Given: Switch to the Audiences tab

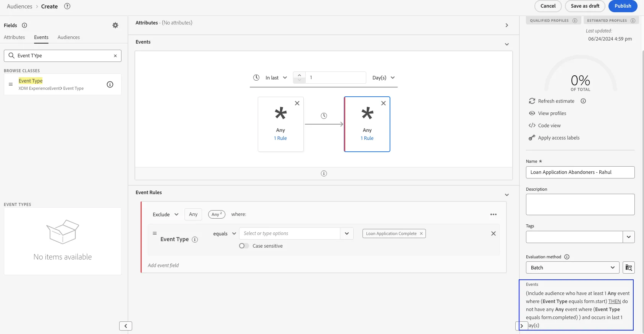Looking at the screenshot, I should coord(69,37).
